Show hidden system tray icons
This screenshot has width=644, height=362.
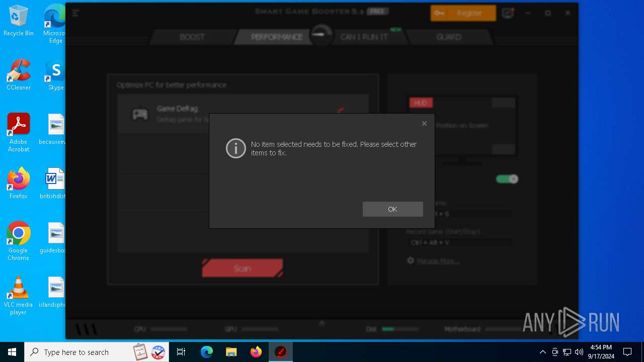542,352
